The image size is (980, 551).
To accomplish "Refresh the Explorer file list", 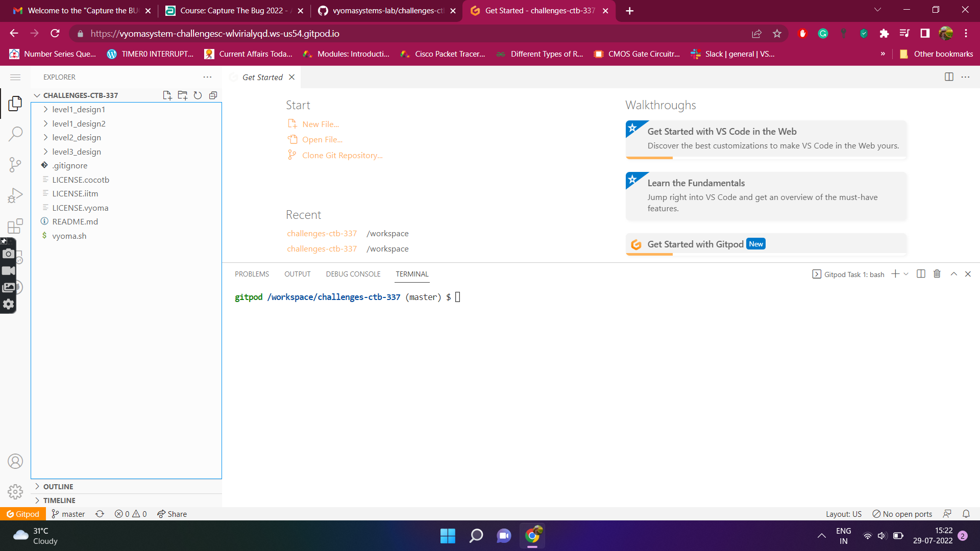I will click(198, 95).
